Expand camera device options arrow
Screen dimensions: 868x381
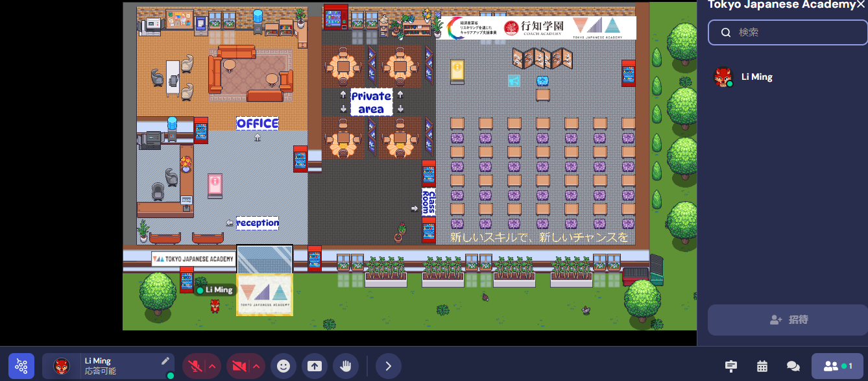tap(256, 366)
